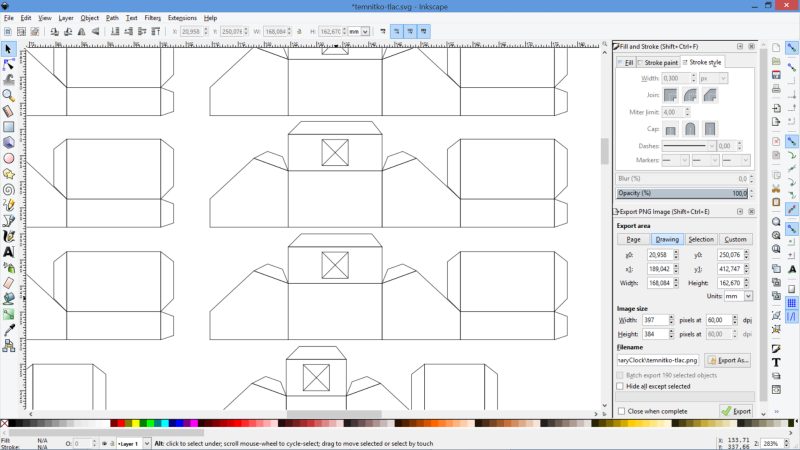Viewport: 800px width, 450px height.
Task: Toggle scale stroke width affect button
Action: pyautogui.click(x=383, y=32)
